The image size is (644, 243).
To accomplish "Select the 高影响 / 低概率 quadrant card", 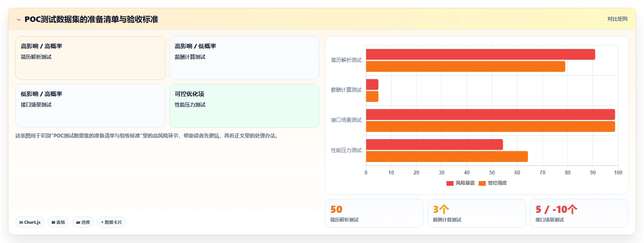I will [x=244, y=58].
